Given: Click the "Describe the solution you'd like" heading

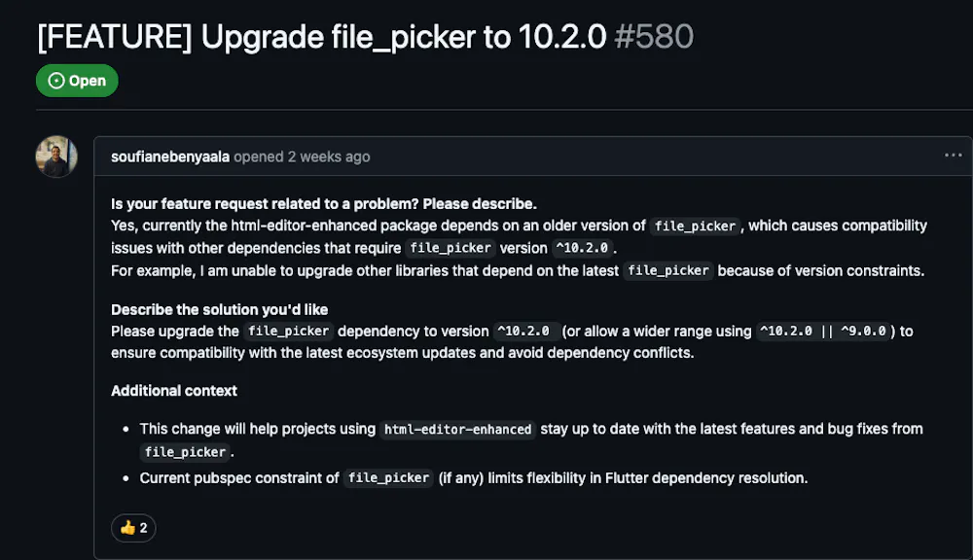Looking at the screenshot, I should [x=220, y=309].
